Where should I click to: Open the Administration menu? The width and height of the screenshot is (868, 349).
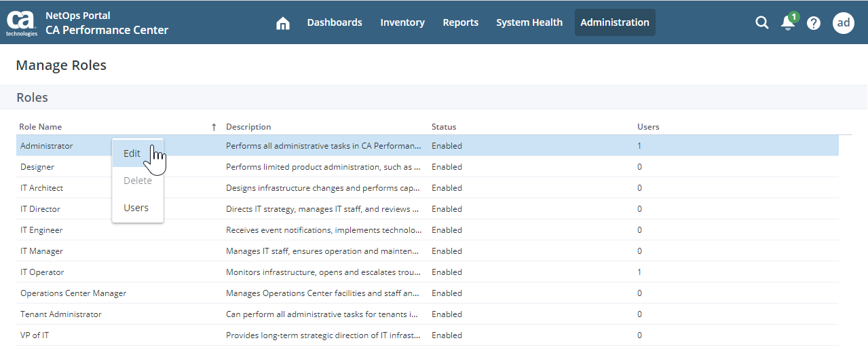[x=615, y=22]
